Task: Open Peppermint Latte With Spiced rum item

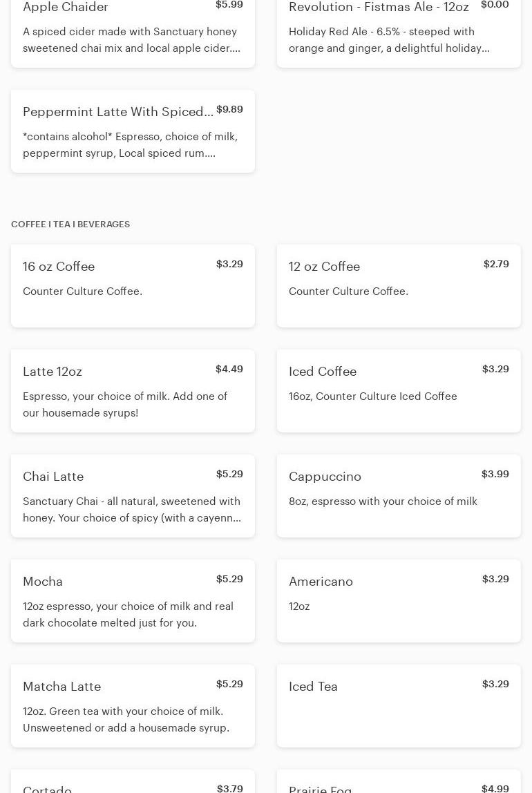Action: (x=133, y=131)
